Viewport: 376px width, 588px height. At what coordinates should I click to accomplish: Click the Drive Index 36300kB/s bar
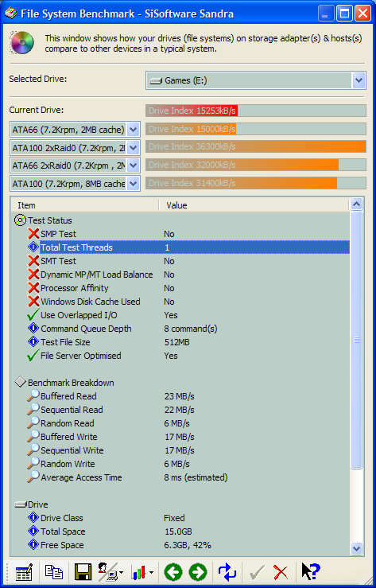(256, 146)
